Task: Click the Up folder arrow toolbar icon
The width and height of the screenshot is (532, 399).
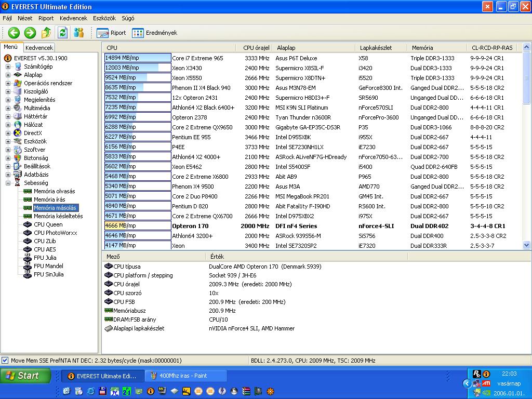Action: click(46, 33)
